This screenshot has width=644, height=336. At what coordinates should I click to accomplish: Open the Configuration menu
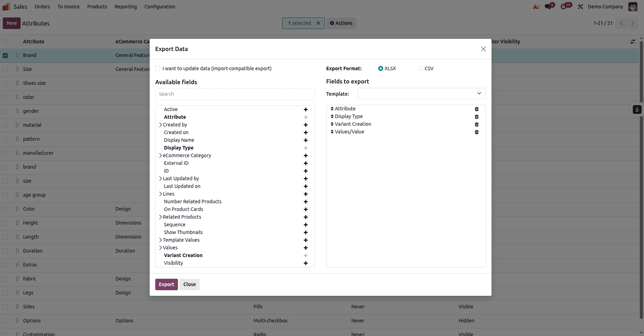[159, 6]
